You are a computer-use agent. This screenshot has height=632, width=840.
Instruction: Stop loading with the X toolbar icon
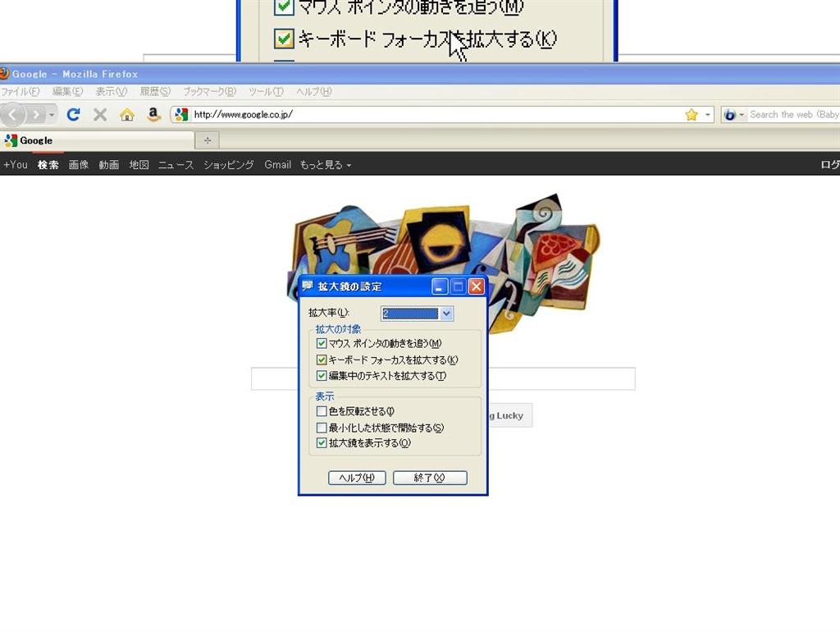click(100, 114)
